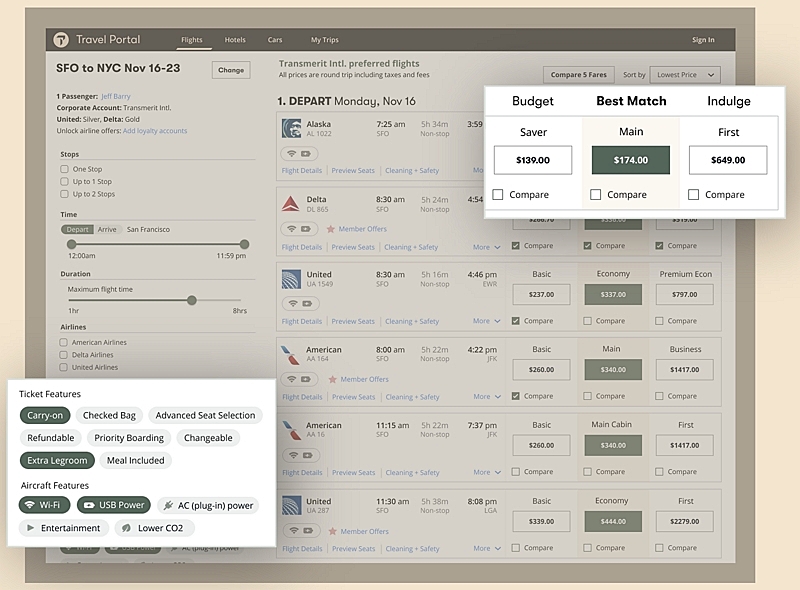Open Preview Seats for the Alaska flight
The height and width of the screenshot is (590, 800).
[x=353, y=170]
